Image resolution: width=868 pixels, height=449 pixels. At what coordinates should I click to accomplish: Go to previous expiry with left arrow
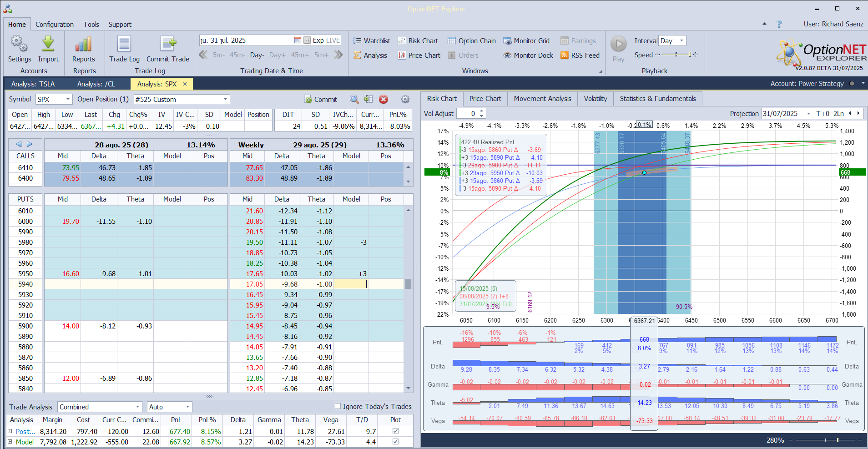pyautogui.click(x=19, y=144)
